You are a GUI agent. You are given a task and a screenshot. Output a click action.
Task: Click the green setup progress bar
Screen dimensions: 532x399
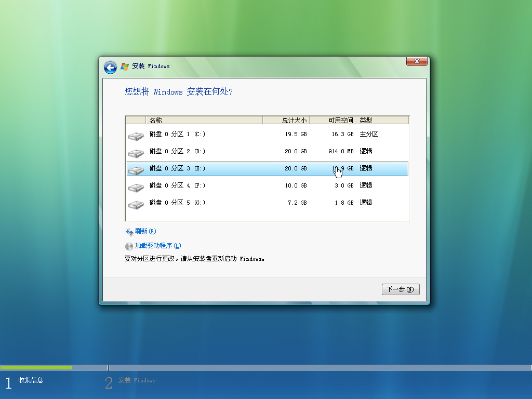point(36,367)
